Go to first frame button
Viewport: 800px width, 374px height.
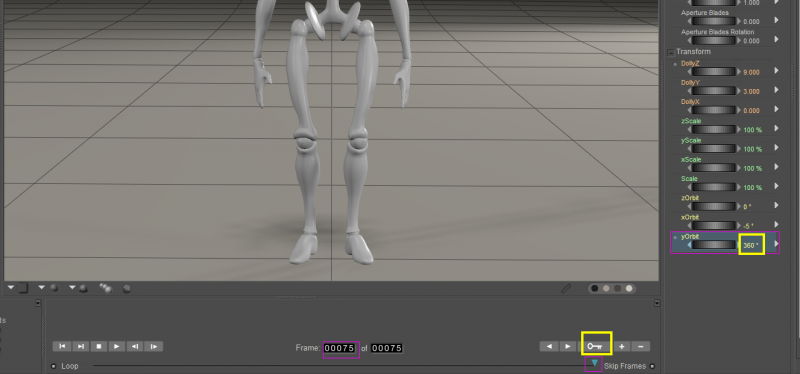(62, 346)
